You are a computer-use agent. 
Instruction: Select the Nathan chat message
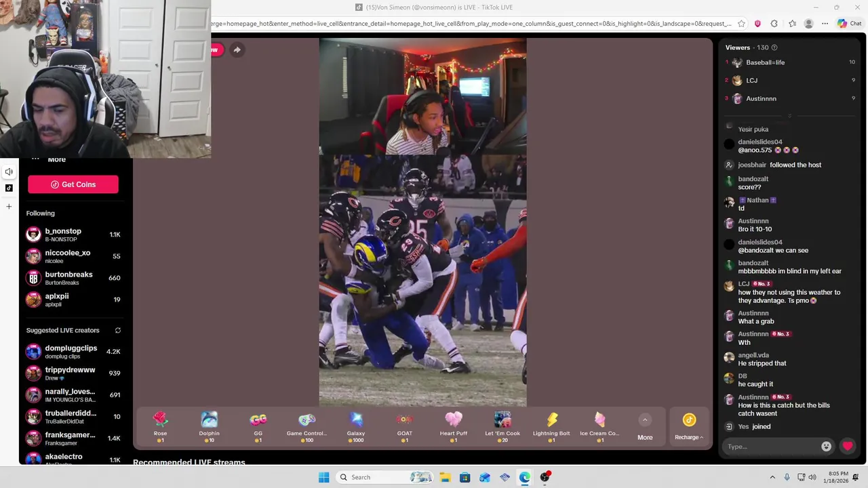[757, 204]
